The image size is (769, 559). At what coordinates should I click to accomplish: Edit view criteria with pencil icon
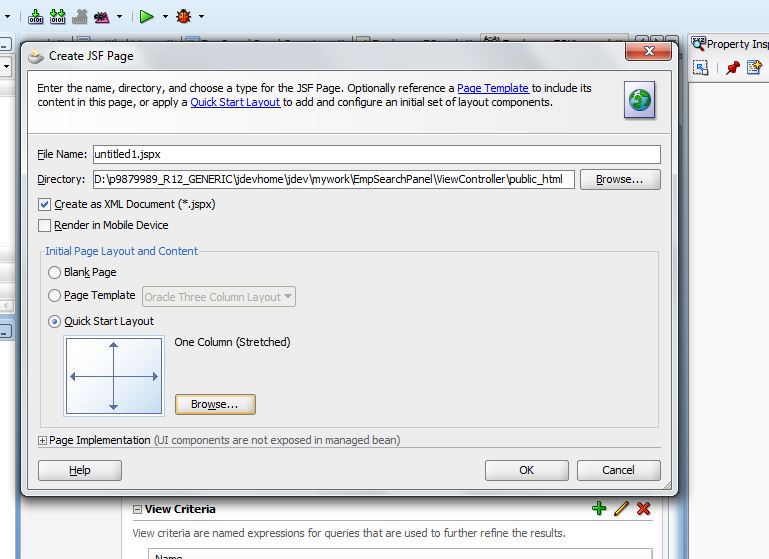[x=621, y=508]
